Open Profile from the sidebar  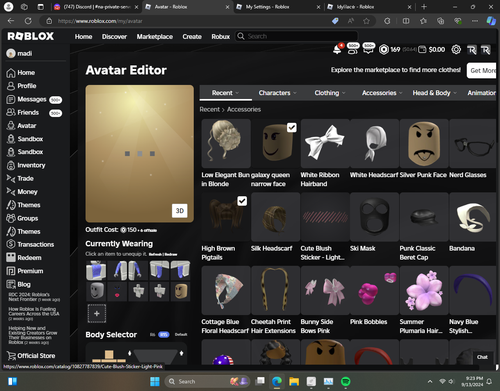click(x=21, y=86)
